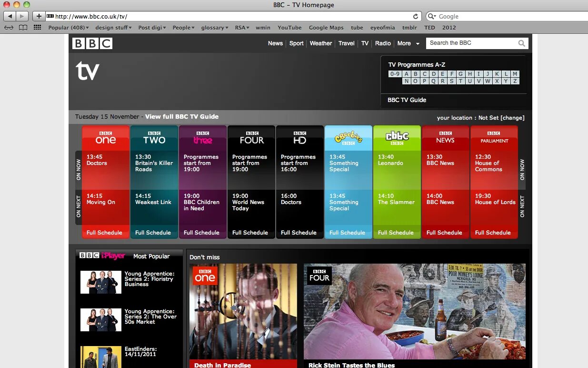The height and width of the screenshot is (368, 588).
Task: Expand the Popular (408) bookmarks folder
Action: 69,28
